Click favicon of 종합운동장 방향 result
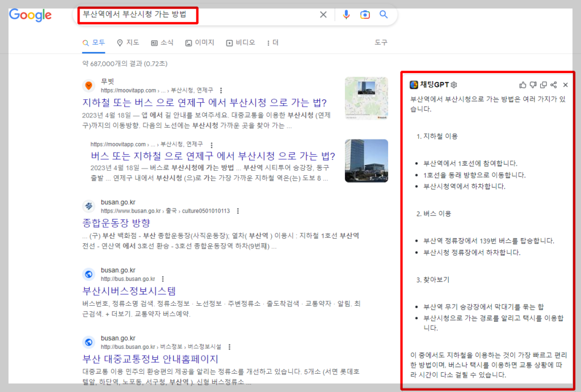Viewport: 581px width, 392px height. [x=89, y=206]
